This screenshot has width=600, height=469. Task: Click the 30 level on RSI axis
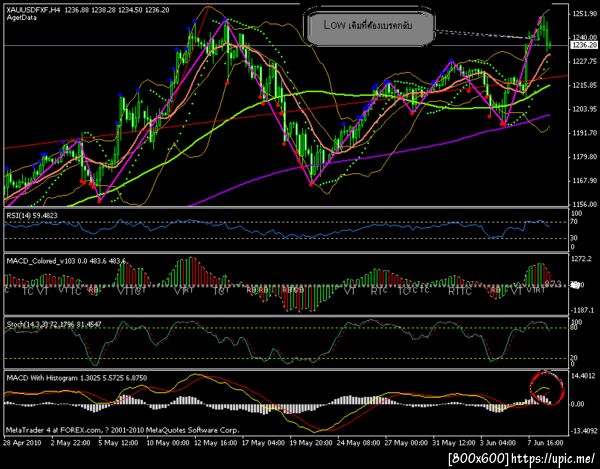(574, 238)
